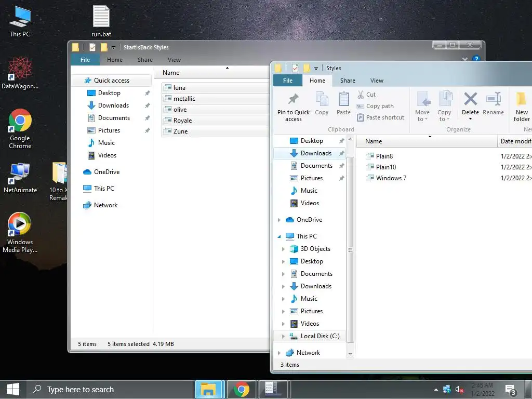Switch to Home tab in Styles window
The image size is (532, 399).
point(317,81)
